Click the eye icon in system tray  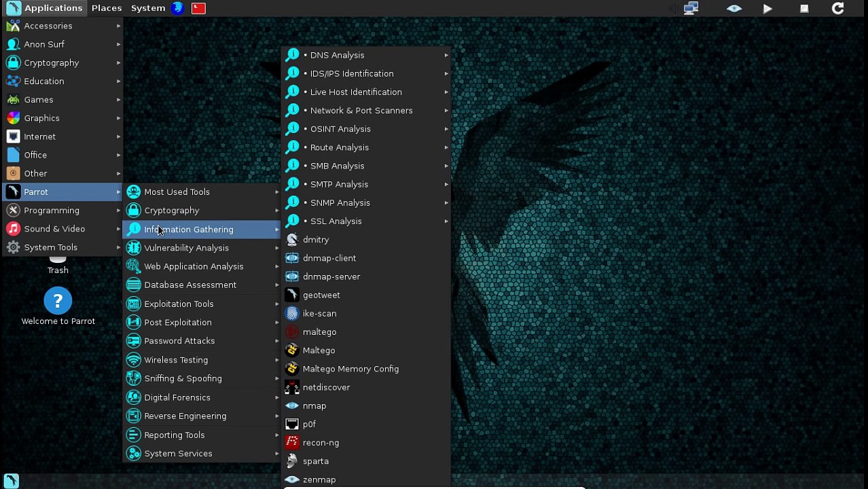tap(734, 8)
